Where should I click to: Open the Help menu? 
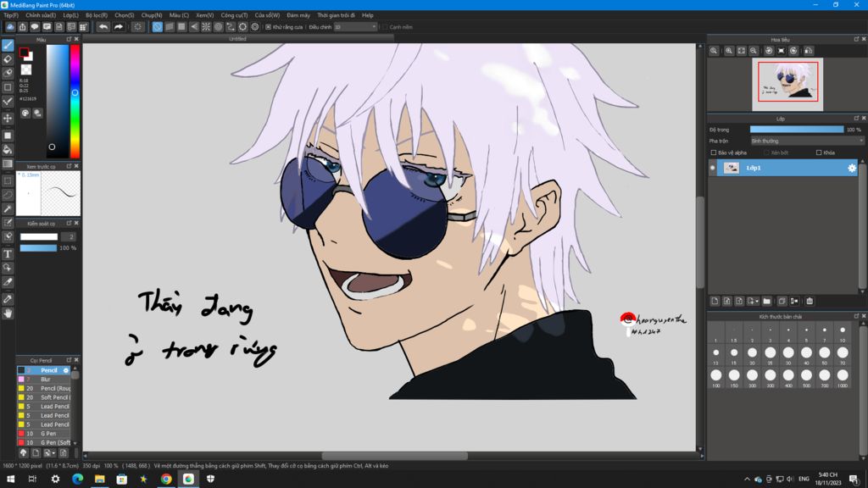point(368,15)
